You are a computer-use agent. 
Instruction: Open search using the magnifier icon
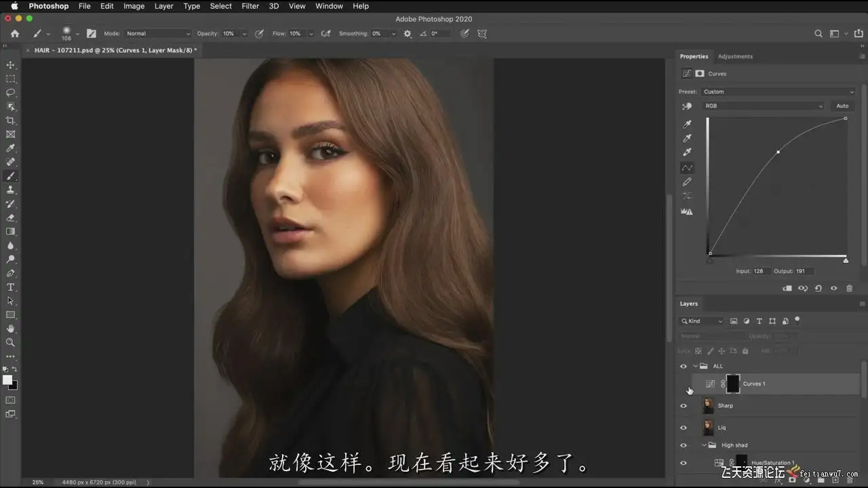[818, 33]
